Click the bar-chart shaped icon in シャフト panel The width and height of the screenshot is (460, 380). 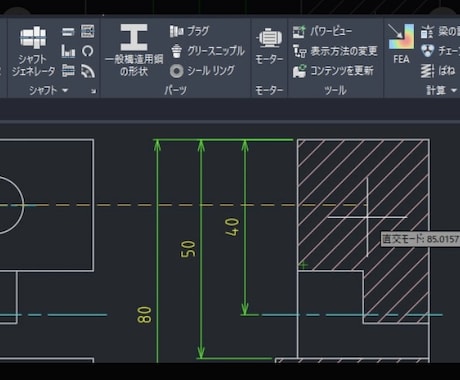tap(68, 51)
